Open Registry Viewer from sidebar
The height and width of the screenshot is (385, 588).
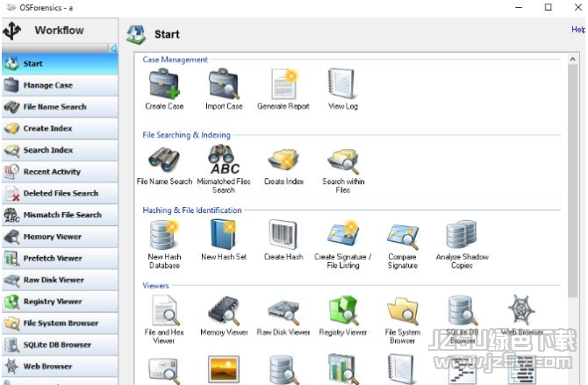click(x=60, y=302)
